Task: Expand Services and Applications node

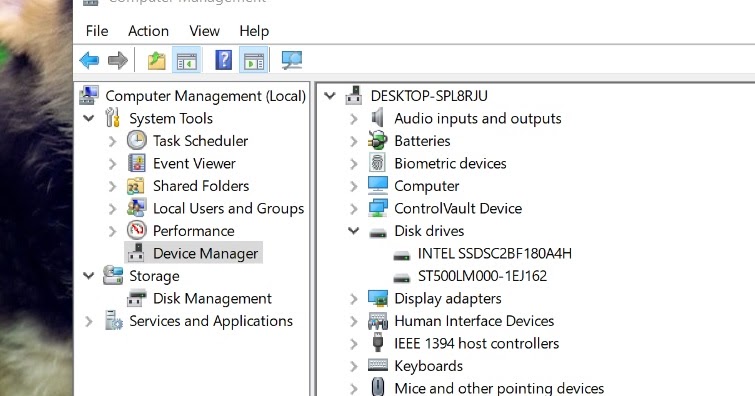Action: [x=89, y=321]
